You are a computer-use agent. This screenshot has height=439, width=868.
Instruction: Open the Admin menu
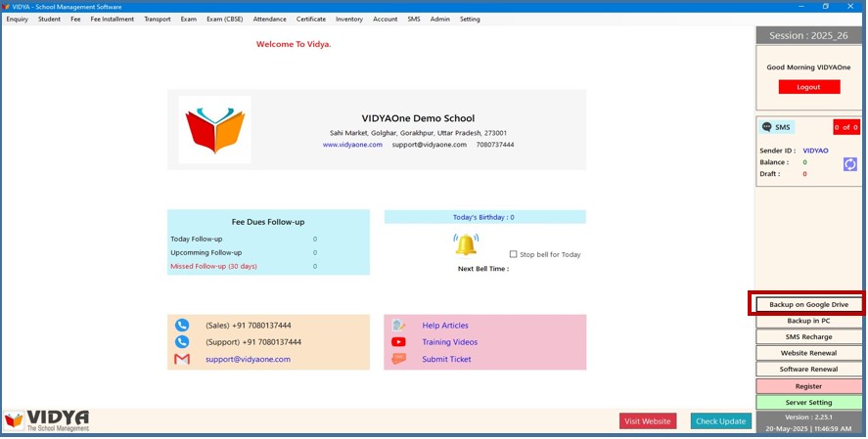point(440,19)
